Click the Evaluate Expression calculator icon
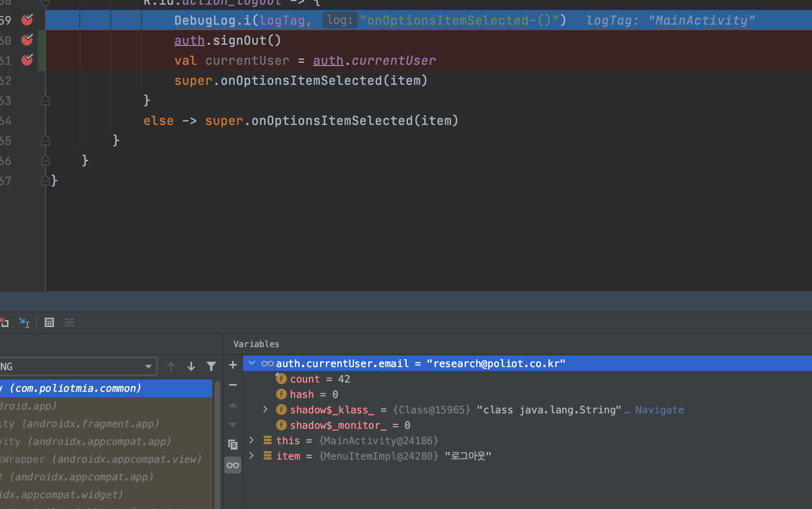Image resolution: width=812 pixels, height=509 pixels. (x=49, y=322)
